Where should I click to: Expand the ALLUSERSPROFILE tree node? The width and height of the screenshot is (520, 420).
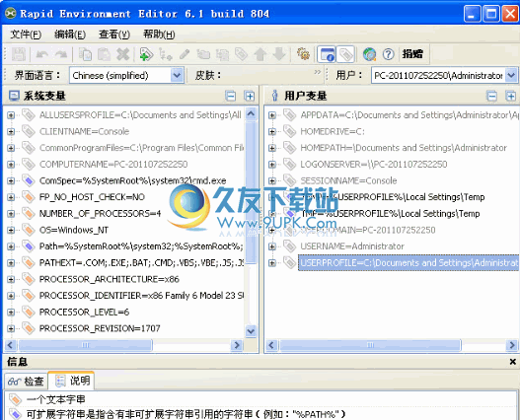[x=11, y=115]
